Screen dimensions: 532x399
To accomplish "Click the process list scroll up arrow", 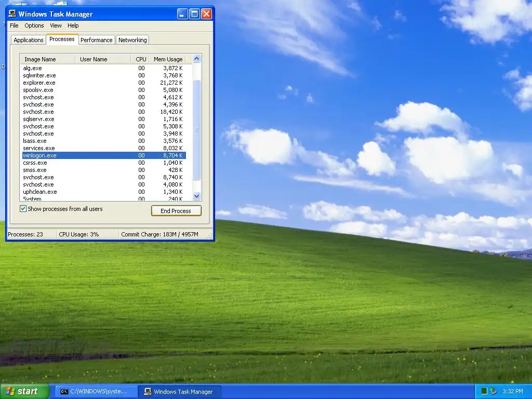I will click(x=197, y=59).
